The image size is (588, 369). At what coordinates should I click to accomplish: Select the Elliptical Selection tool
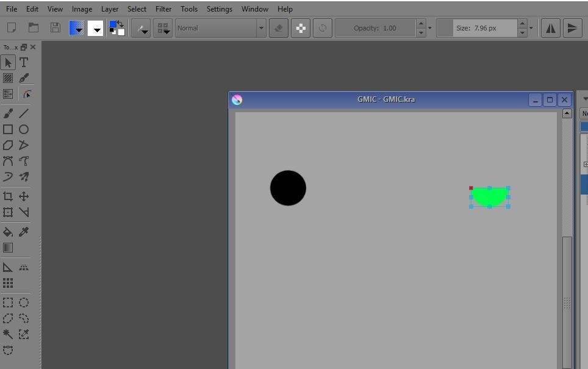pos(24,303)
